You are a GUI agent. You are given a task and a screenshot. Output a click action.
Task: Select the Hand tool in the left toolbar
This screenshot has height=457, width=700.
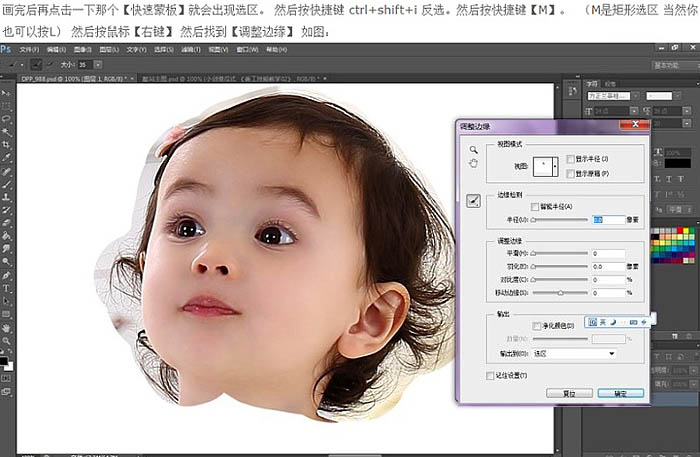coord(7,327)
